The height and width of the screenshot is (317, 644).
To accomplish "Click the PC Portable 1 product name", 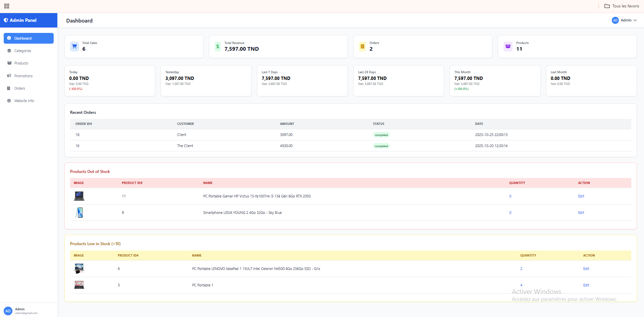I will 203,285.
